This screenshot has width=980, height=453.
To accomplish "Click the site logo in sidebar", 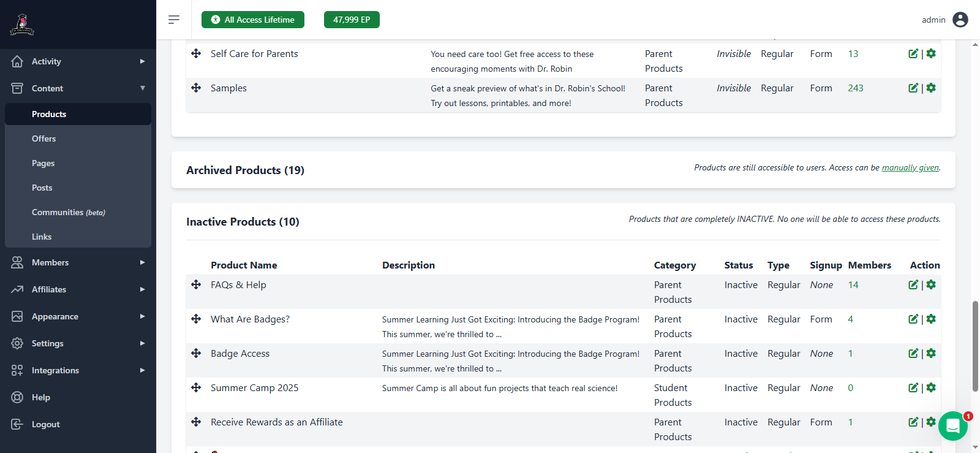I will click(x=22, y=25).
